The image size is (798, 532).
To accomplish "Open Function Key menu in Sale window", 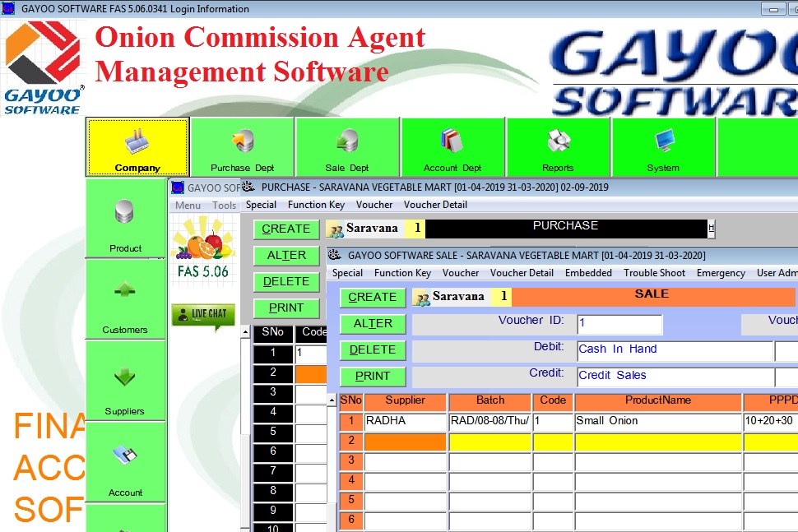I will 402,273.
